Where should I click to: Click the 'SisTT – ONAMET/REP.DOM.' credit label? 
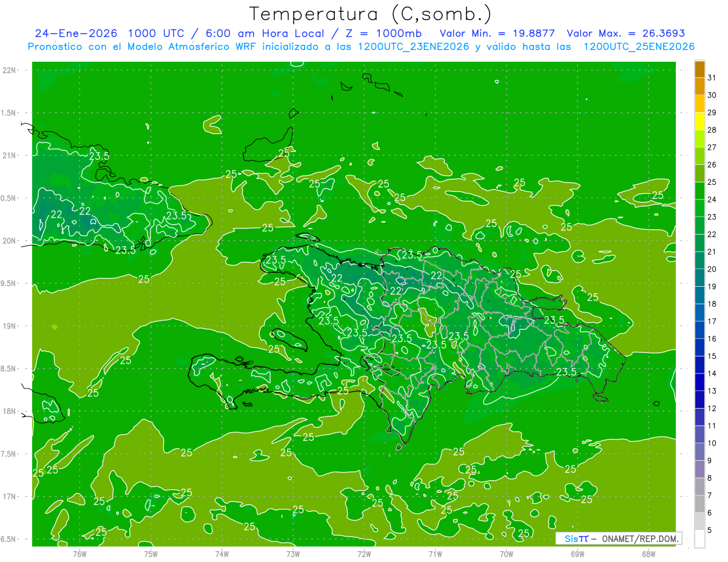click(619, 538)
